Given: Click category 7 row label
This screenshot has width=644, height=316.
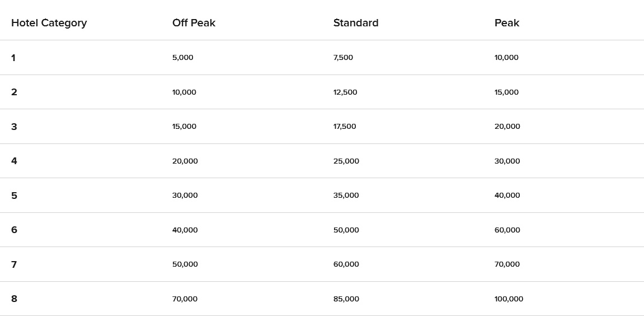Looking at the screenshot, I should pyautogui.click(x=14, y=264).
